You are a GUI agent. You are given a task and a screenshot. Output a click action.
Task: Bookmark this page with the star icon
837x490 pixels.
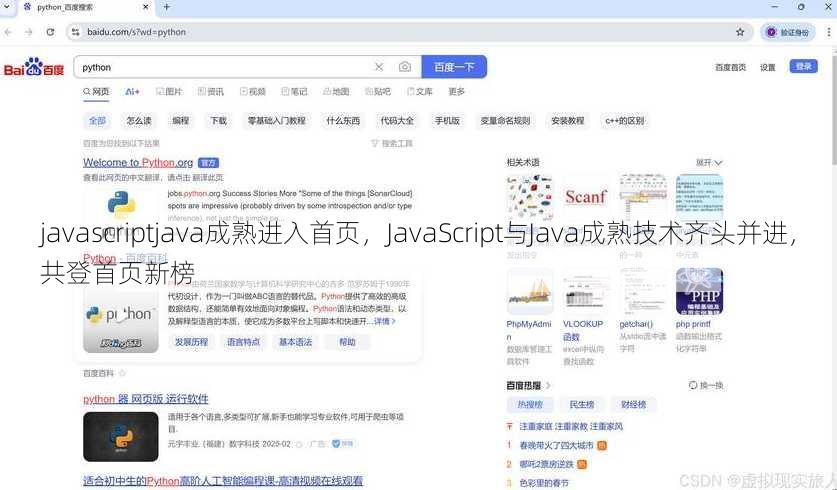(740, 32)
